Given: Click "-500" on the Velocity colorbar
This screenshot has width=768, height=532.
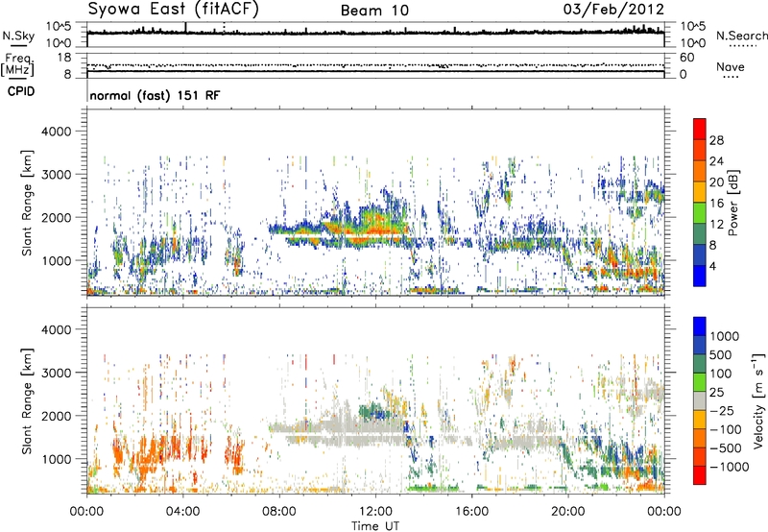Looking at the screenshot, I should [726, 448].
